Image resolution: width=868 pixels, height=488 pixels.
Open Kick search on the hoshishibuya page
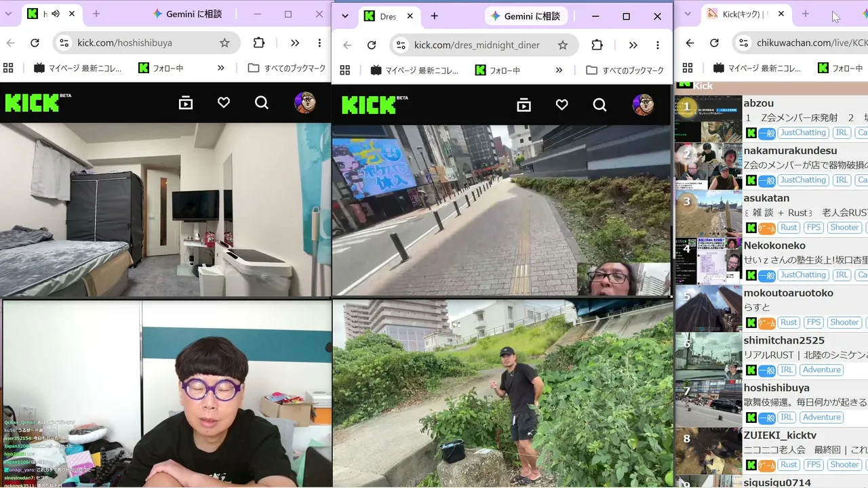click(x=262, y=103)
